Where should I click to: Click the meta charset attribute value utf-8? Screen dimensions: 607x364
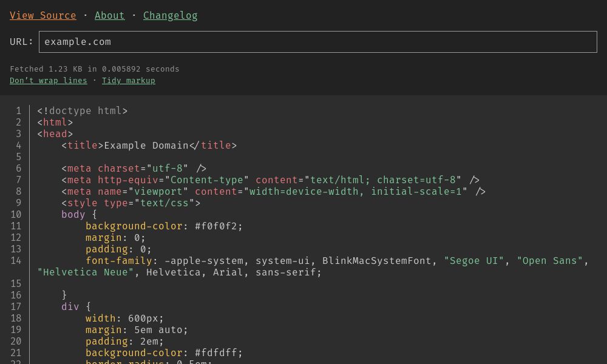coord(168,168)
